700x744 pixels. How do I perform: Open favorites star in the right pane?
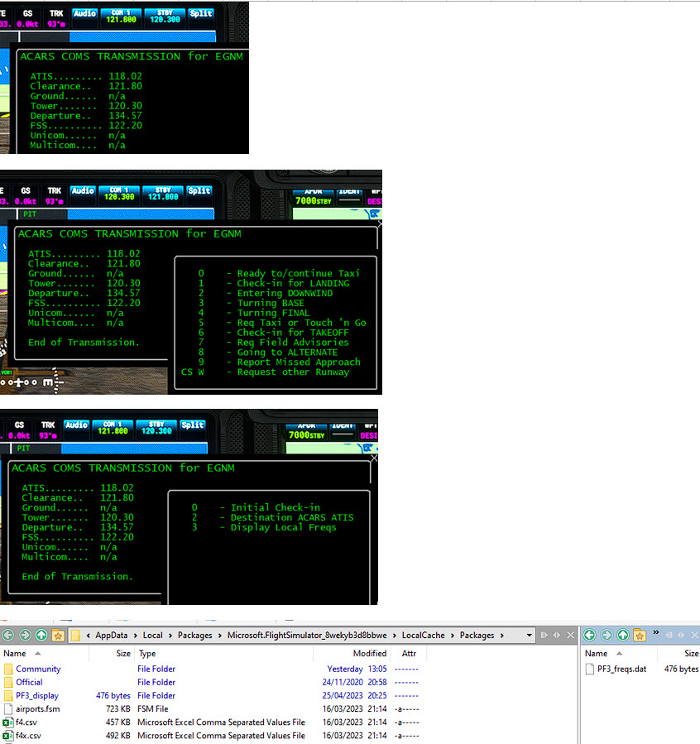click(x=640, y=635)
